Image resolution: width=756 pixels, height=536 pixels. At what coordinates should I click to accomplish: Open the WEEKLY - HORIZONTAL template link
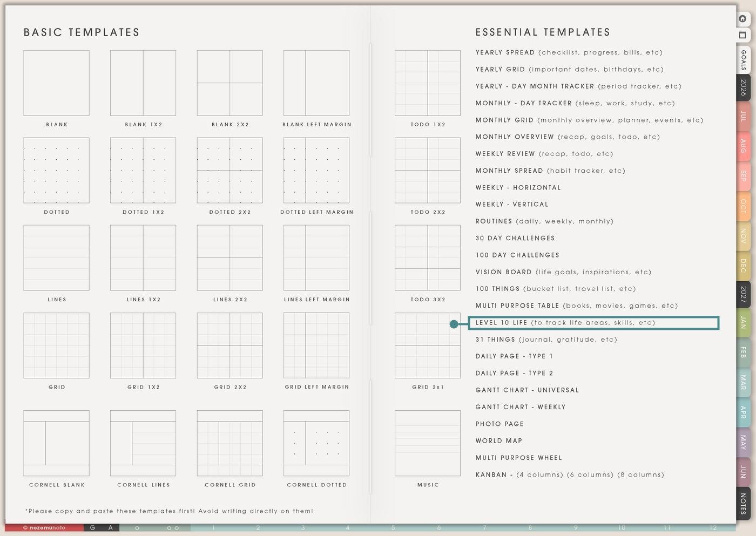pos(518,187)
